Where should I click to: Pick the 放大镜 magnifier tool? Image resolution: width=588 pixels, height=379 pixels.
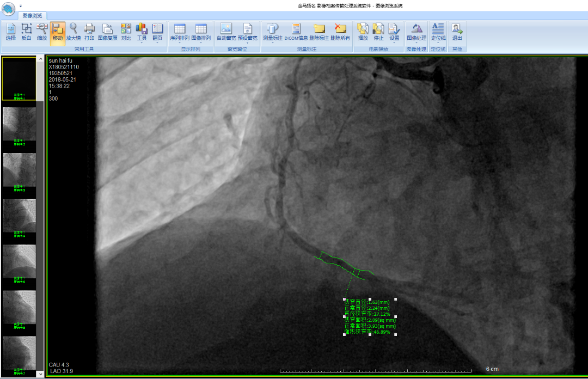tap(73, 32)
